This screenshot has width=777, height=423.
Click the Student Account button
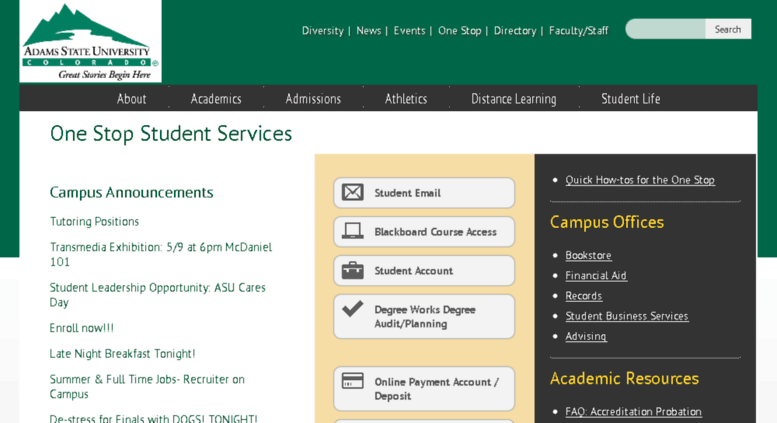click(424, 270)
